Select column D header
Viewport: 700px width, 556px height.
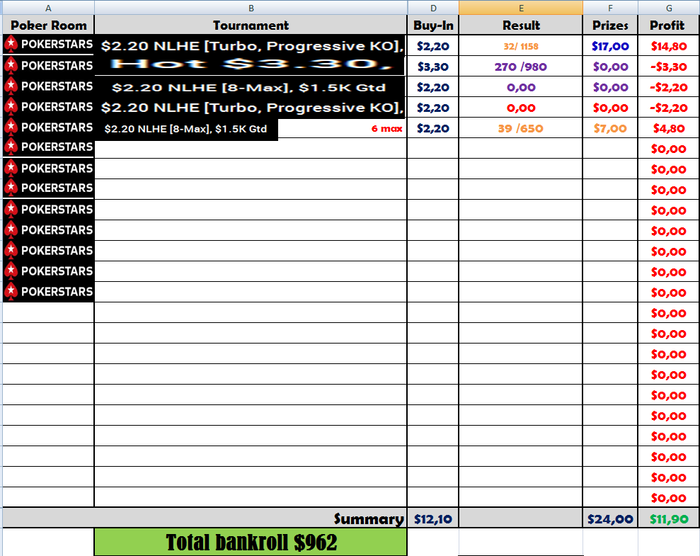tap(433, 8)
